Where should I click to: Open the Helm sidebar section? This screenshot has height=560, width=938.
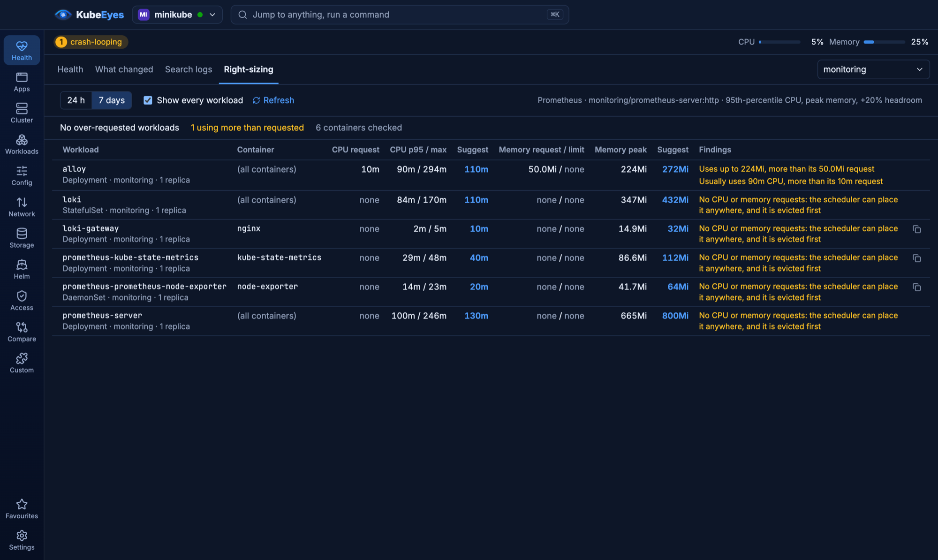[x=22, y=270]
